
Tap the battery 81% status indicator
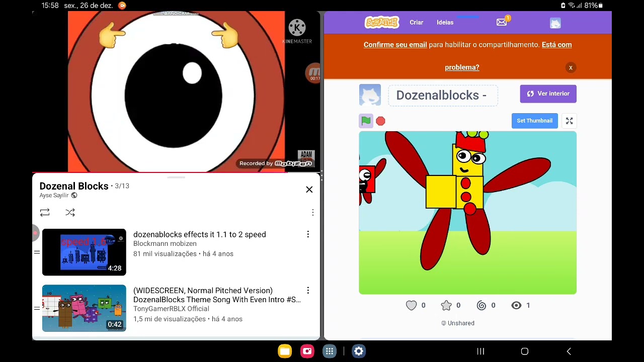[593, 6]
